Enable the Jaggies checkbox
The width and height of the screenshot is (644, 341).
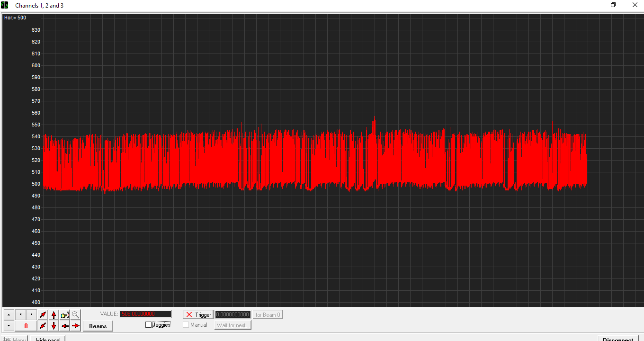coord(149,325)
